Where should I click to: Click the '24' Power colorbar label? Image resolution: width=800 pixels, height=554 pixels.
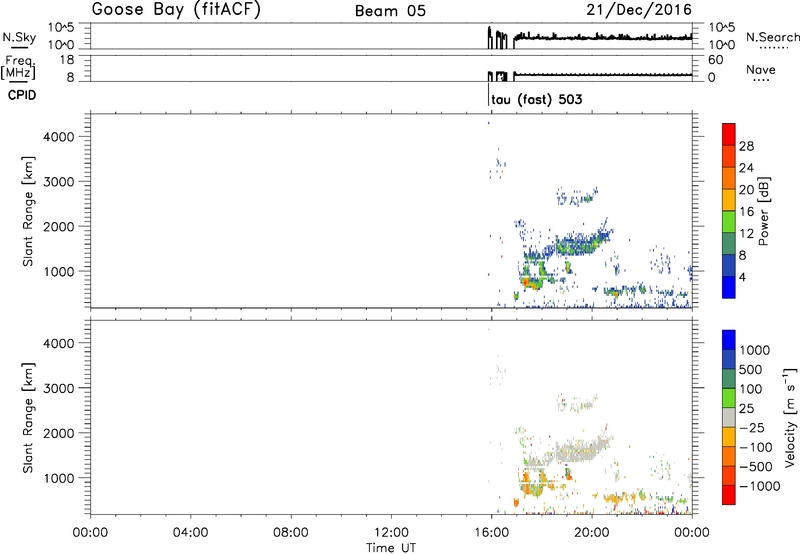[746, 168]
